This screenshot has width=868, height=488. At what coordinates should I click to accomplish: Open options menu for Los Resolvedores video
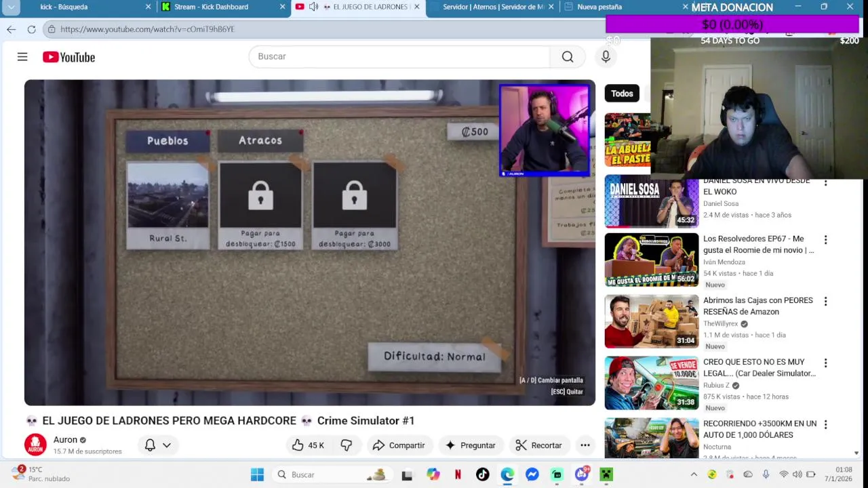(825, 239)
